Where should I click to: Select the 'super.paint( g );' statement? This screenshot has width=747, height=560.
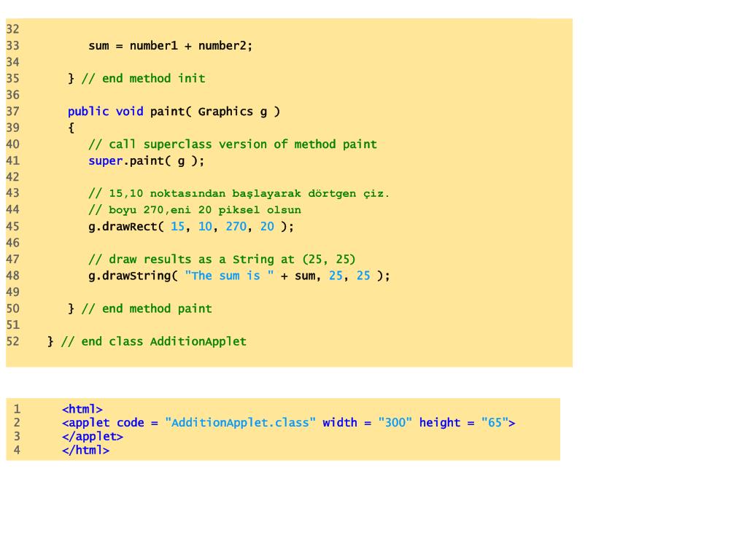tap(146, 161)
